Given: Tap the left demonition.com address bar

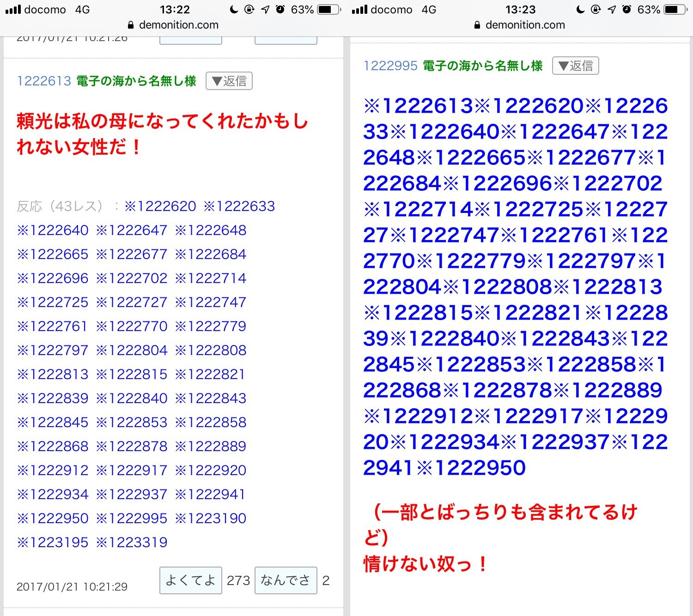Looking at the screenshot, I should pyautogui.click(x=178, y=25).
